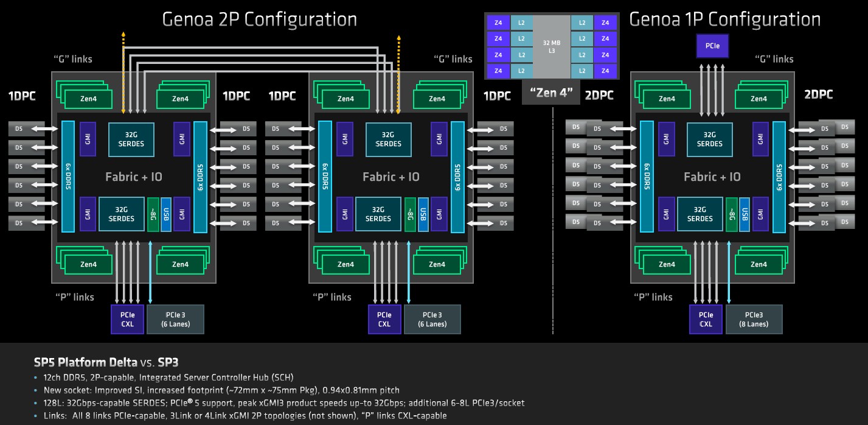This screenshot has width=868, height=425.
Task: Click the blue USB block in the right 2P socket
Action: click(x=423, y=214)
